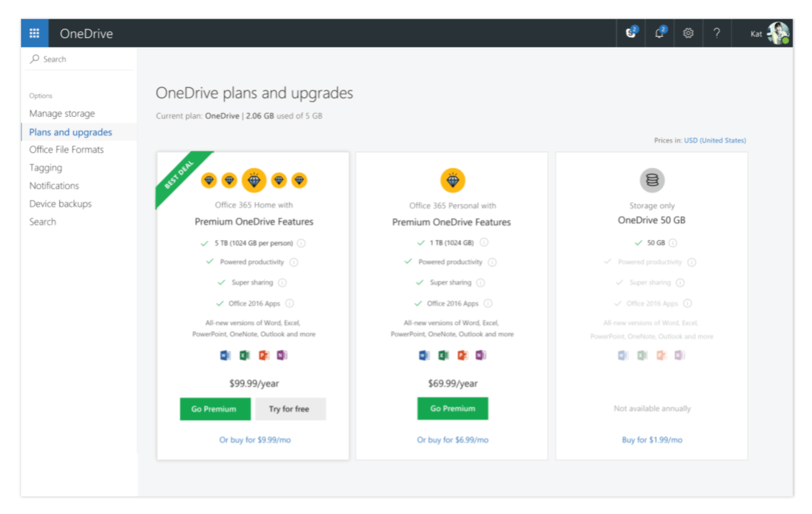This screenshot has width=812, height=514.
Task: Show info for Personal plan Office 2016 Apps
Action: [488, 303]
